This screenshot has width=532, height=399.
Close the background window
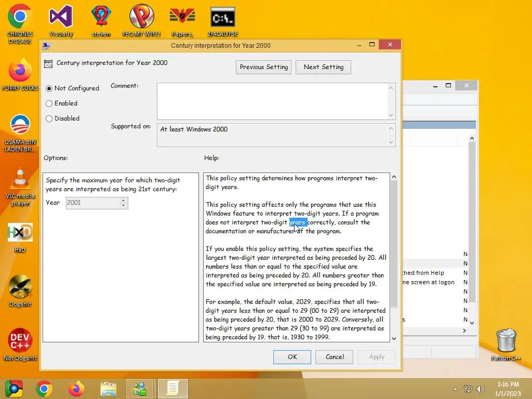tap(466, 86)
